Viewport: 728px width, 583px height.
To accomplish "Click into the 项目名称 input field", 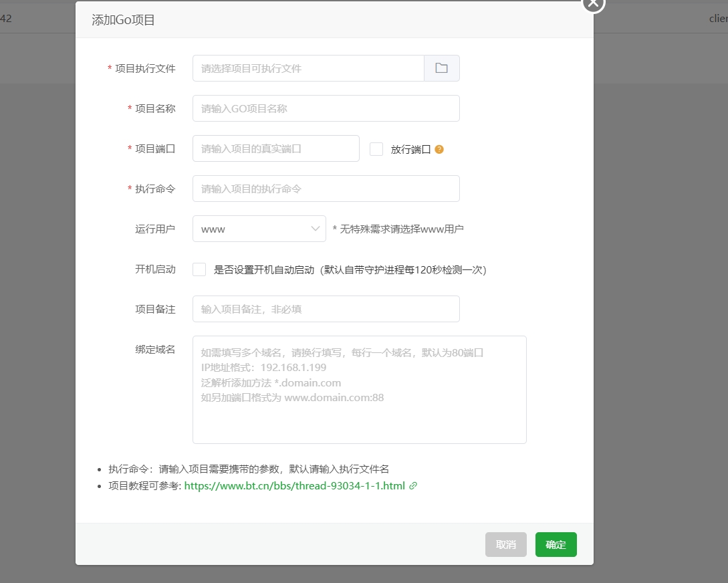I will click(x=326, y=108).
